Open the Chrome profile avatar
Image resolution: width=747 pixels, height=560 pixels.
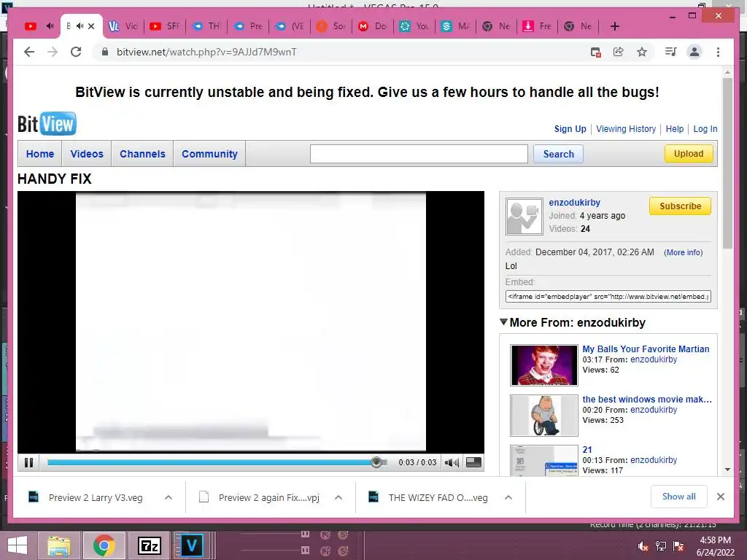click(x=694, y=52)
